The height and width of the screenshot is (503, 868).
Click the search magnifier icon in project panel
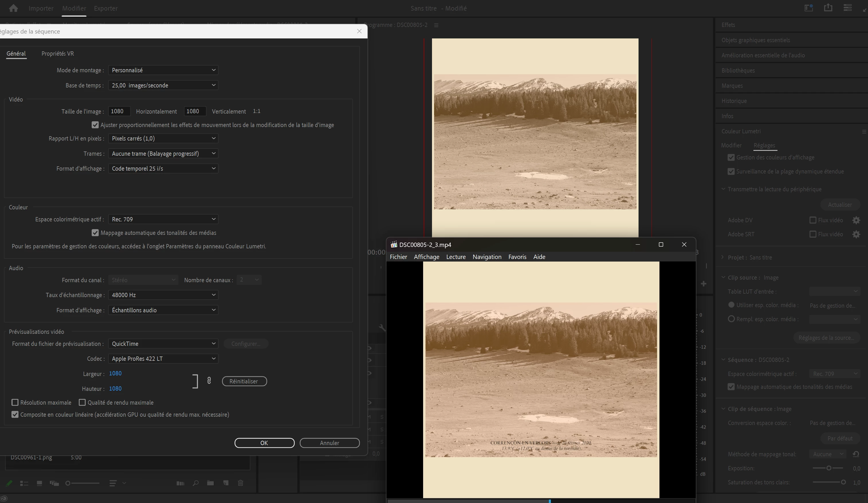196,483
